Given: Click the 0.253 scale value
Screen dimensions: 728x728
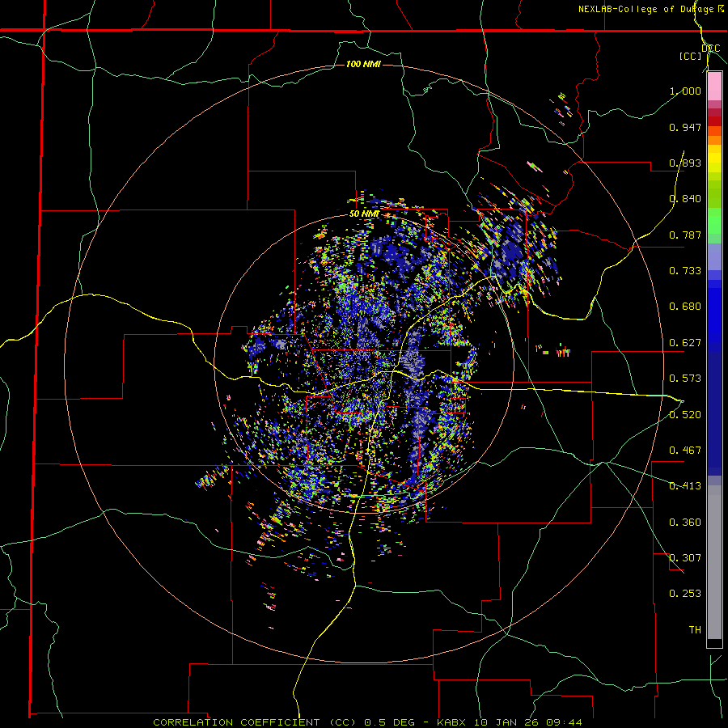Looking at the screenshot, I should coord(685,594).
